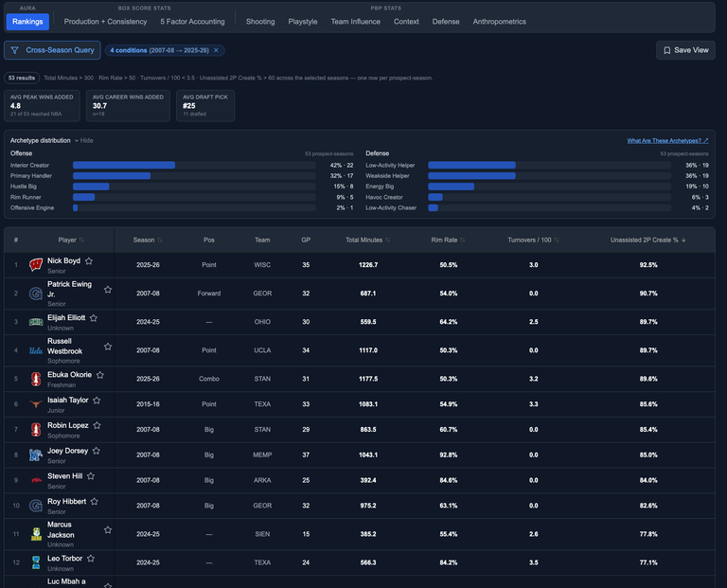
Task: Star Roy Hibbert row
Action: (94, 502)
